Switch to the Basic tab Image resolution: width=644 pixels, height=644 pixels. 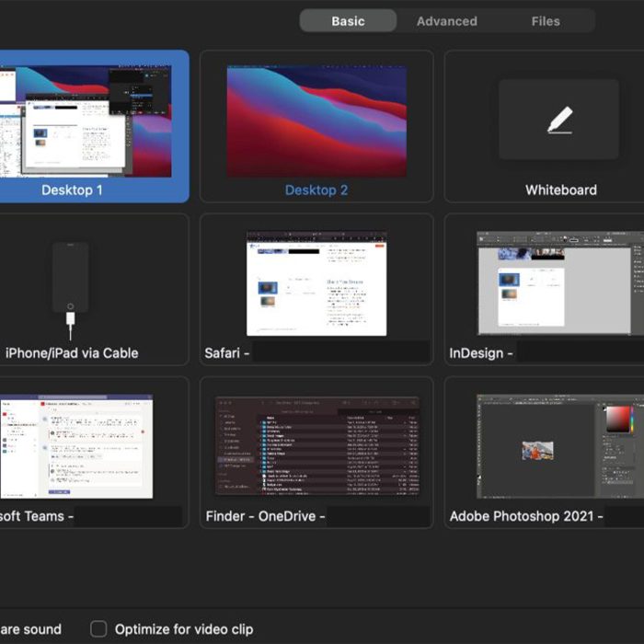(348, 21)
